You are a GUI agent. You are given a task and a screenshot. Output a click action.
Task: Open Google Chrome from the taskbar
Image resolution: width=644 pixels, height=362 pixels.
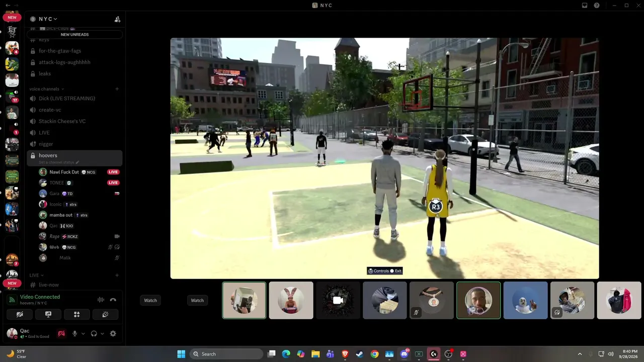374,354
